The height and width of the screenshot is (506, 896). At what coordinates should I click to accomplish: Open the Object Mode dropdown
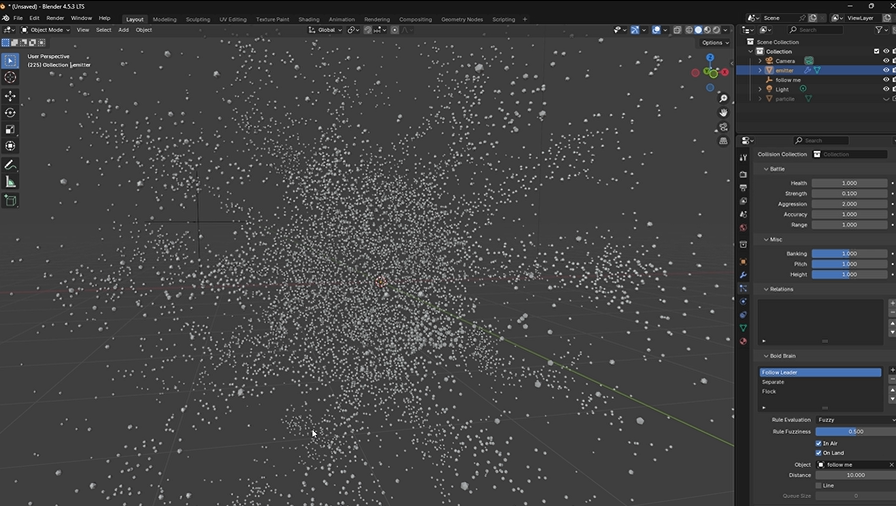pyautogui.click(x=45, y=30)
